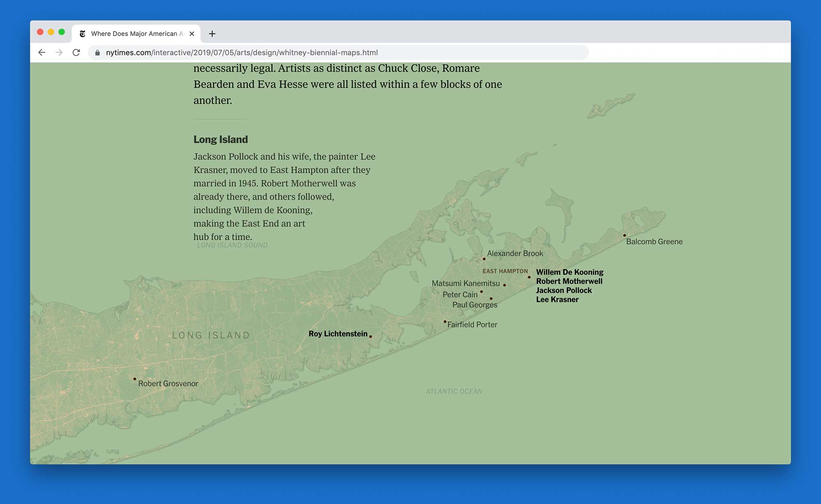Click the Jackson Pollock bold label
The width and height of the screenshot is (821, 504).
coord(564,291)
